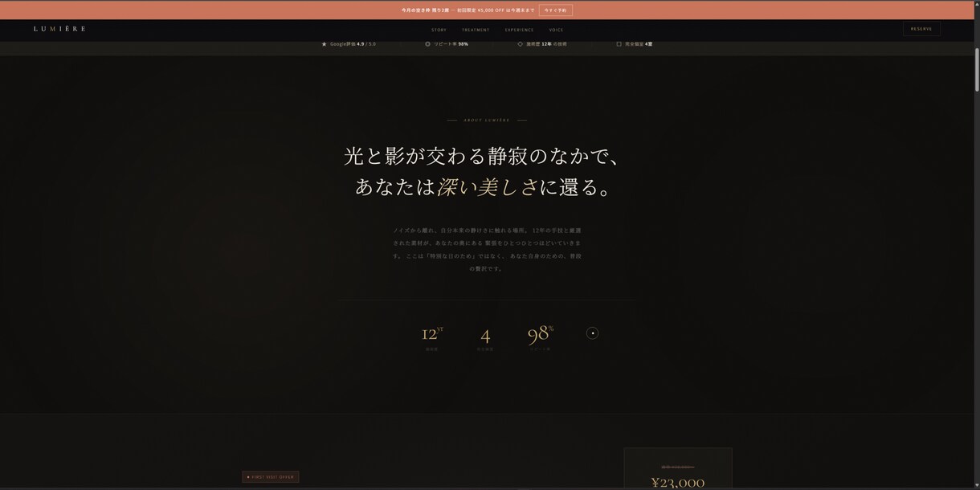Click the 12yr statistic

[432, 334]
